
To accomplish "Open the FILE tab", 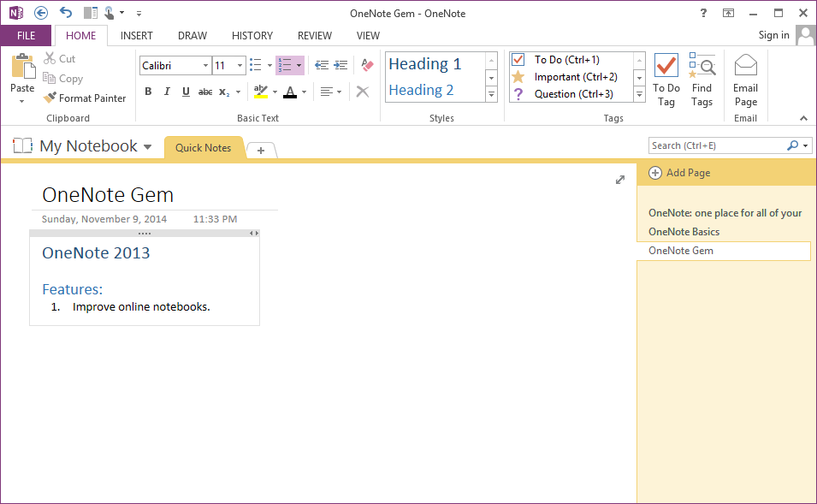I will pyautogui.click(x=26, y=35).
